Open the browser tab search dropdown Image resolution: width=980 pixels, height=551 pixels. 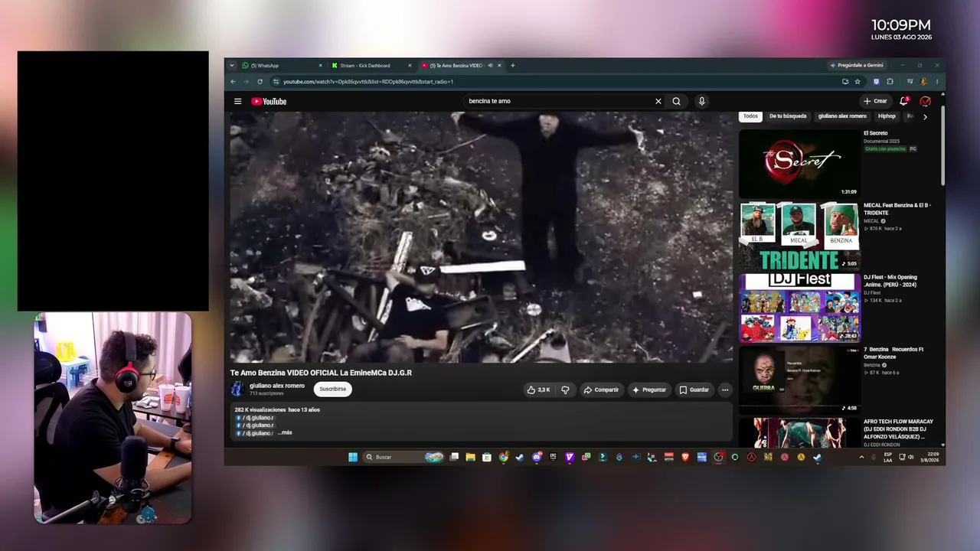(232, 65)
